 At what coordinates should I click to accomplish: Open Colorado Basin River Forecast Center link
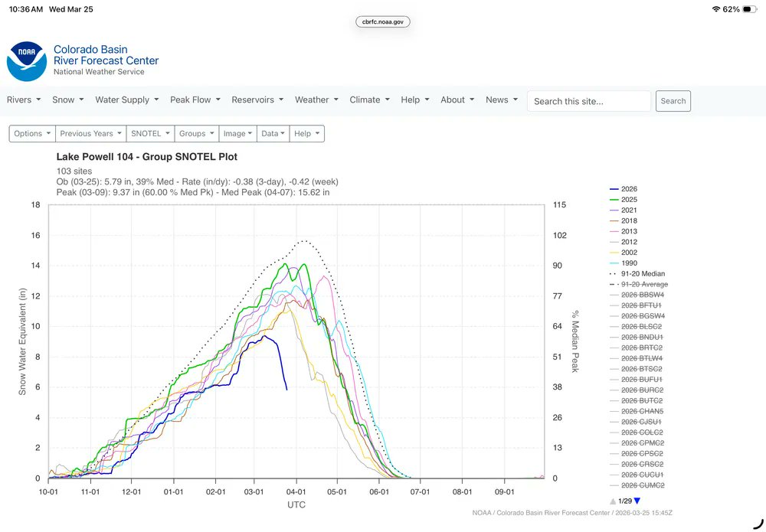(106, 55)
